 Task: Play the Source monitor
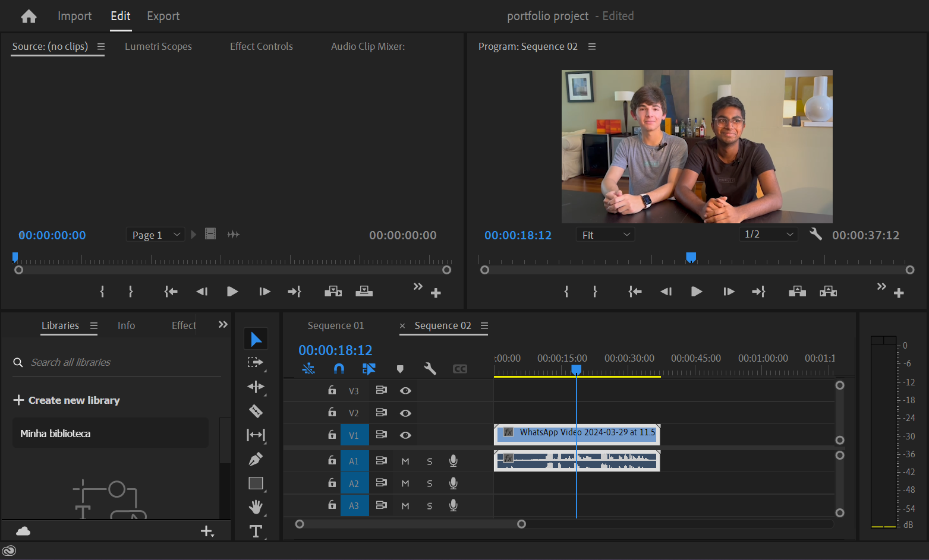pos(232,291)
